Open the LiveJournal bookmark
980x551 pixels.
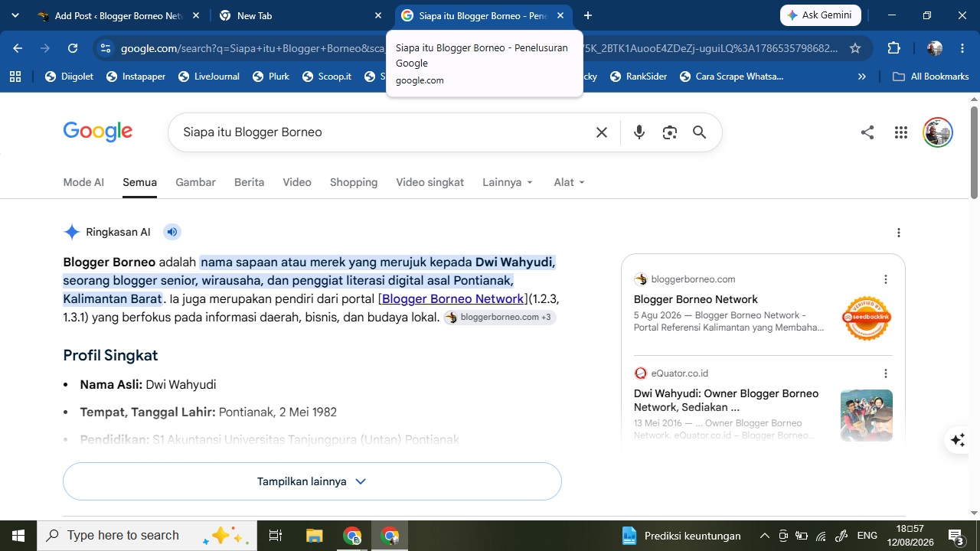click(x=208, y=77)
